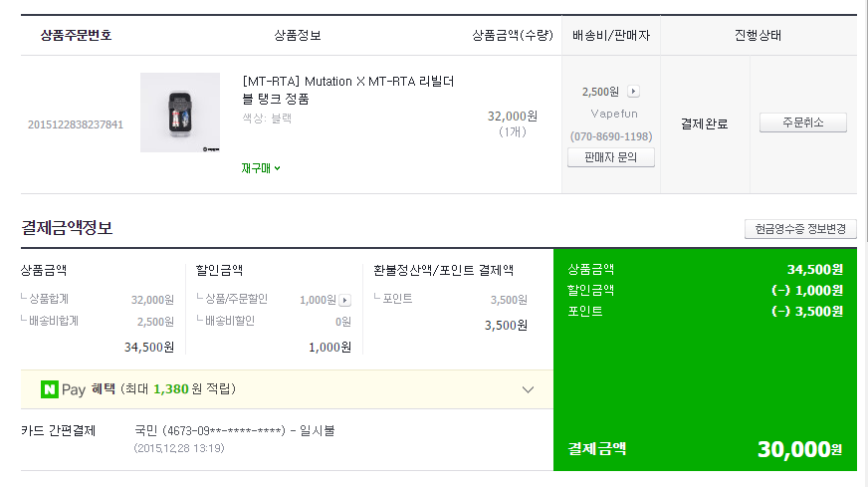Expand the N Pay 혜택 chevron
The width and height of the screenshot is (868, 487).
(528, 389)
